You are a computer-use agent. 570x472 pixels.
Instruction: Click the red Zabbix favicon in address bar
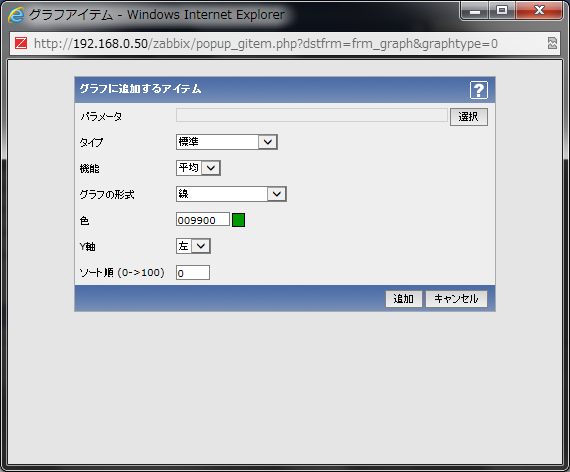pos(21,43)
